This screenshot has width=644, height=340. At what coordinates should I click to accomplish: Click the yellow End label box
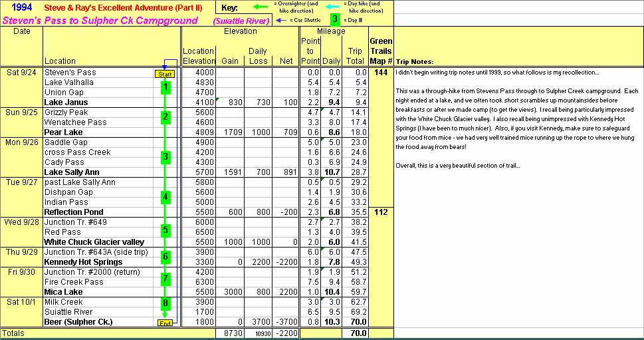click(165, 323)
